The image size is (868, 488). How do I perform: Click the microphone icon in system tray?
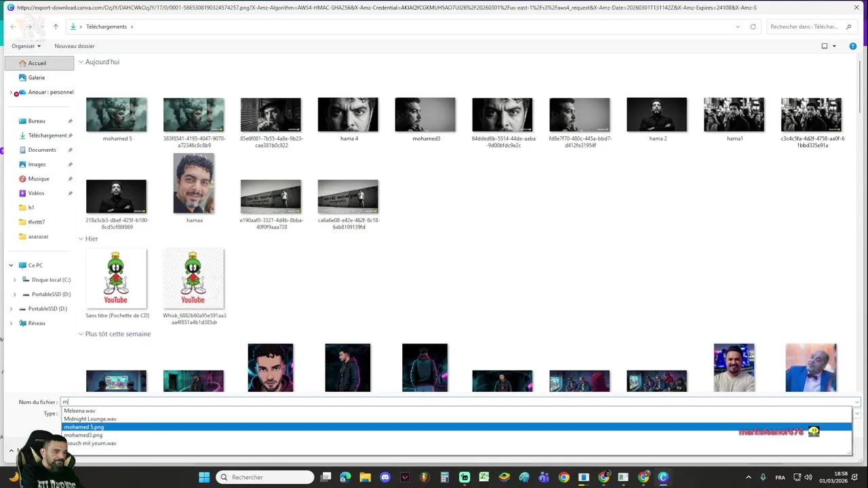pyautogui.click(x=763, y=477)
